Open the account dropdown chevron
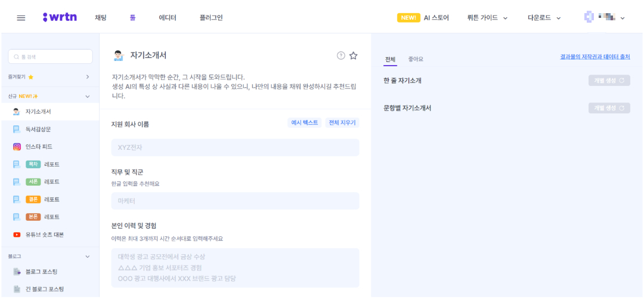The height and width of the screenshot is (302, 644). (623, 18)
